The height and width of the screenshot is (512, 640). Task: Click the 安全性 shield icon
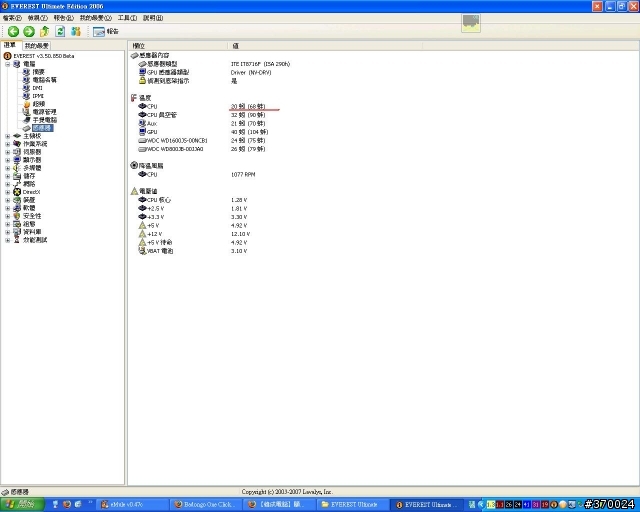point(17,216)
